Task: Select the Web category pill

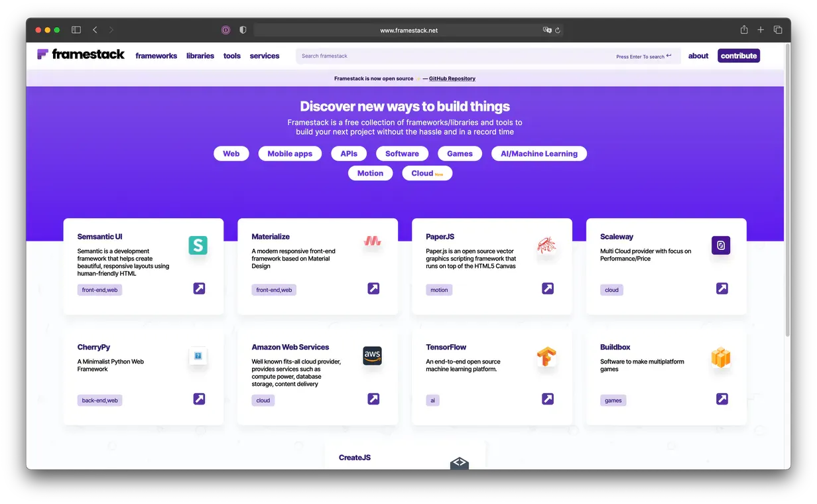Action: pos(231,154)
